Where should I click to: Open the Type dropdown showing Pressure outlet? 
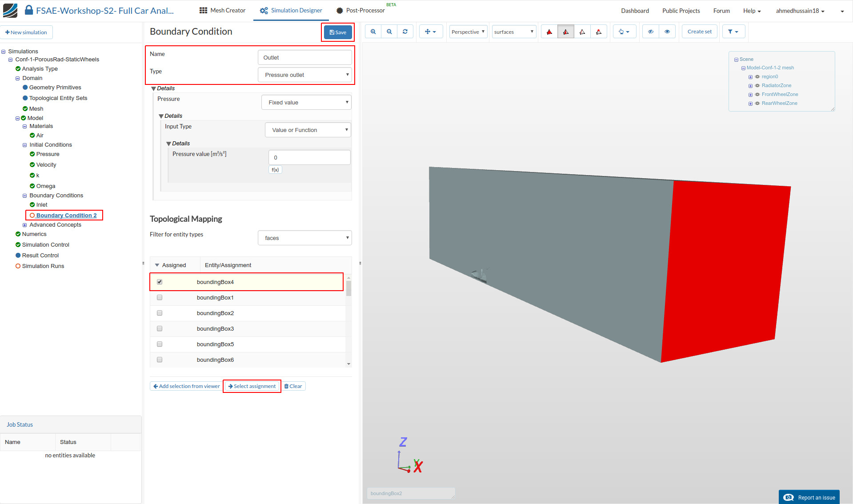click(x=305, y=75)
